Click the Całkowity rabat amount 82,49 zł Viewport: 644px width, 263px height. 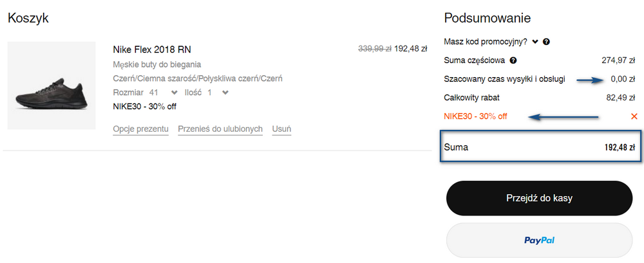(x=622, y=98)
